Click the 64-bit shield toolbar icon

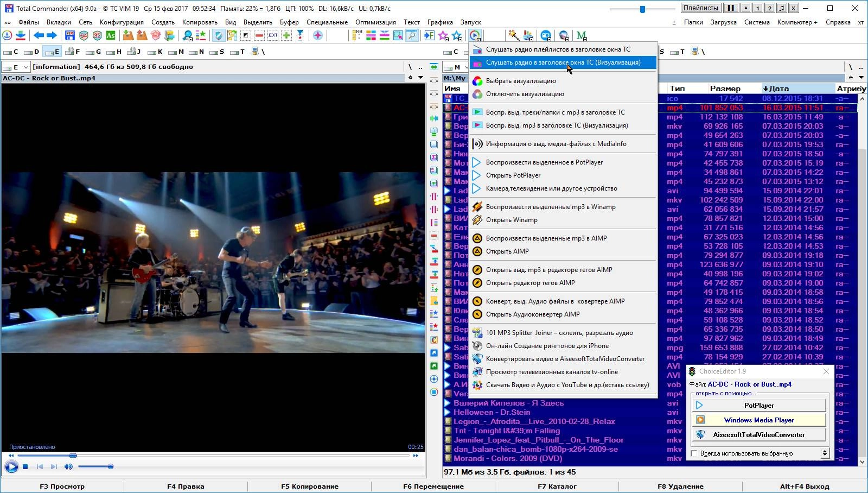click(x=84, y=35)
